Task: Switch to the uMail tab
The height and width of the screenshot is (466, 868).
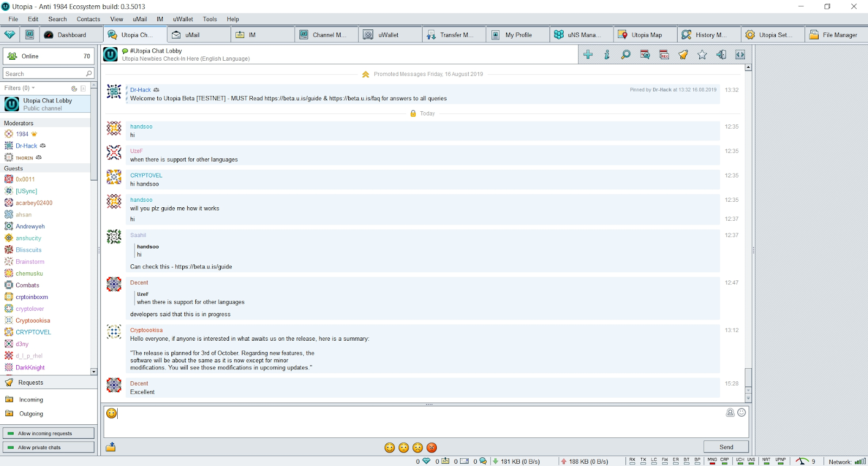Action: [199, 35]
